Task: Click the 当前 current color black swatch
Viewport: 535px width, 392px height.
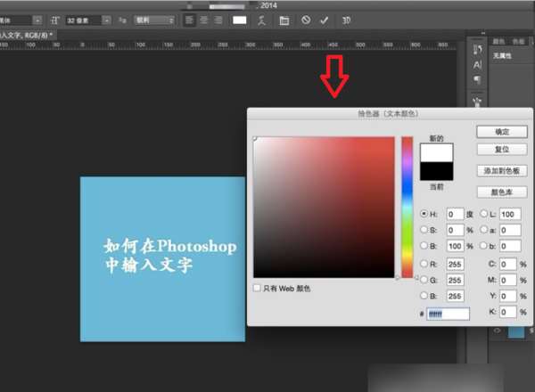Action: coord(436,171)
